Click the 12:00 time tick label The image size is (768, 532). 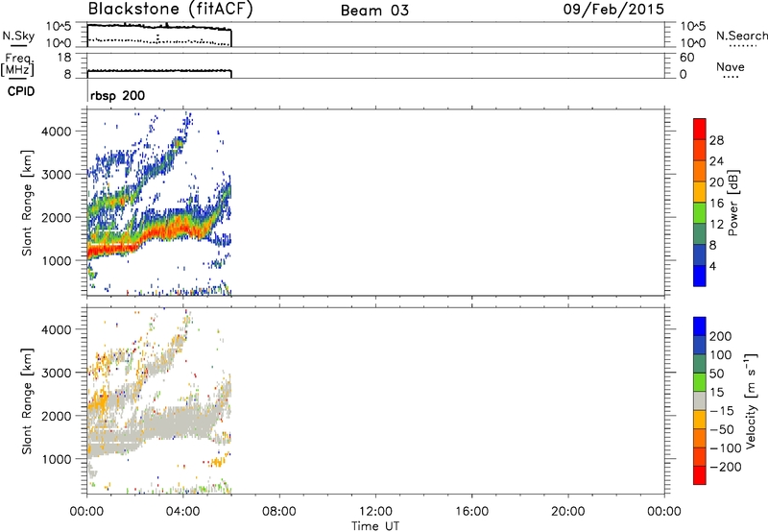click(375, 512)
